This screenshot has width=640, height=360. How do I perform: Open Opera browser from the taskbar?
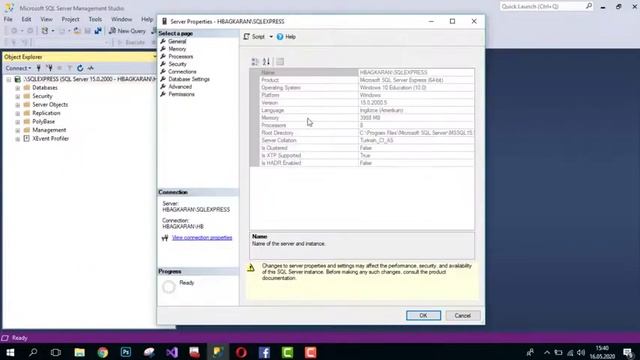[241, 352]
